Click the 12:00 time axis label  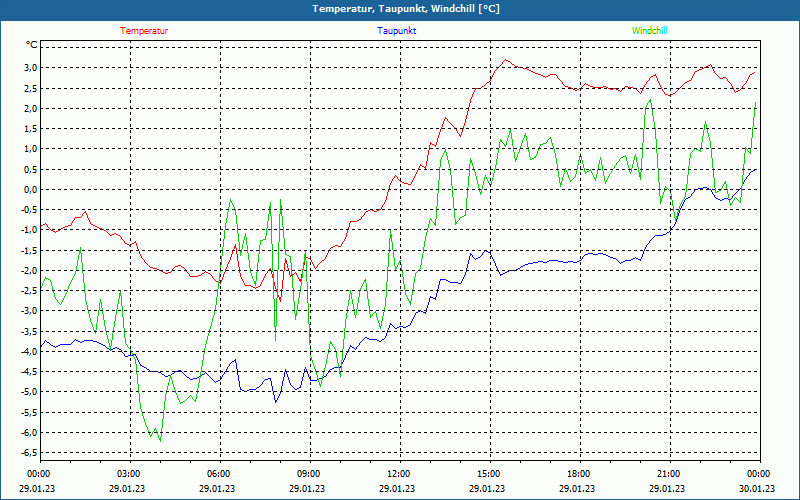(x=398, y=474)
